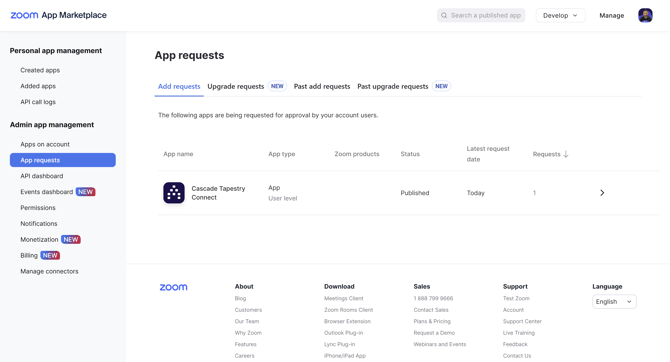
Task: Open the footer Our Team link
Action: pyautogui.click(x=247, y=321)
